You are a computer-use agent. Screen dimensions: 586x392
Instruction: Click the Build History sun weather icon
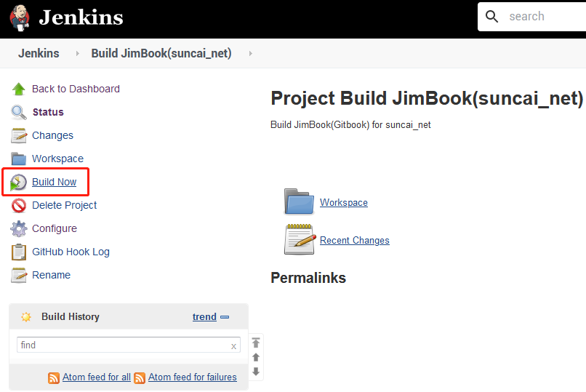pyautogui.click(x=26, y=317)
